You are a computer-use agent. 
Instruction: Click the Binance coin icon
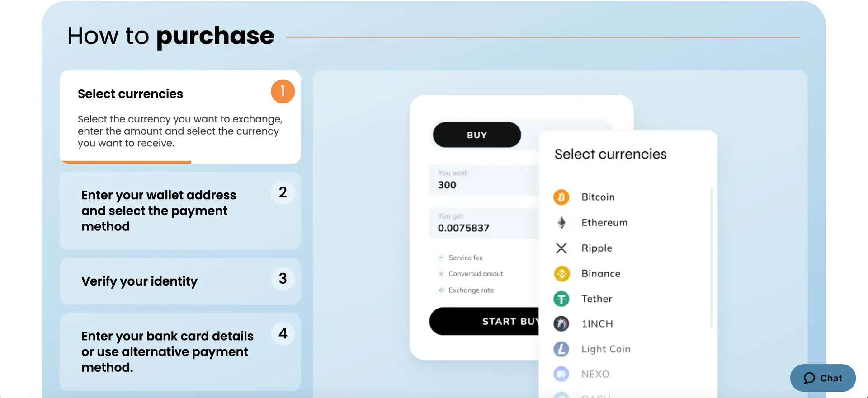tap(561, 273)
